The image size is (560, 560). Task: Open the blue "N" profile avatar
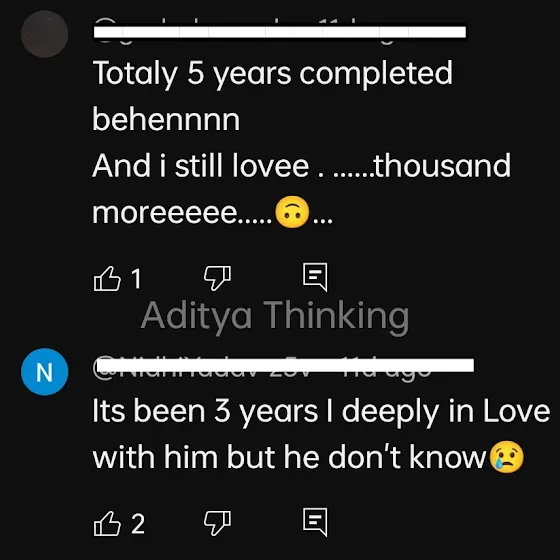point(45,372)
